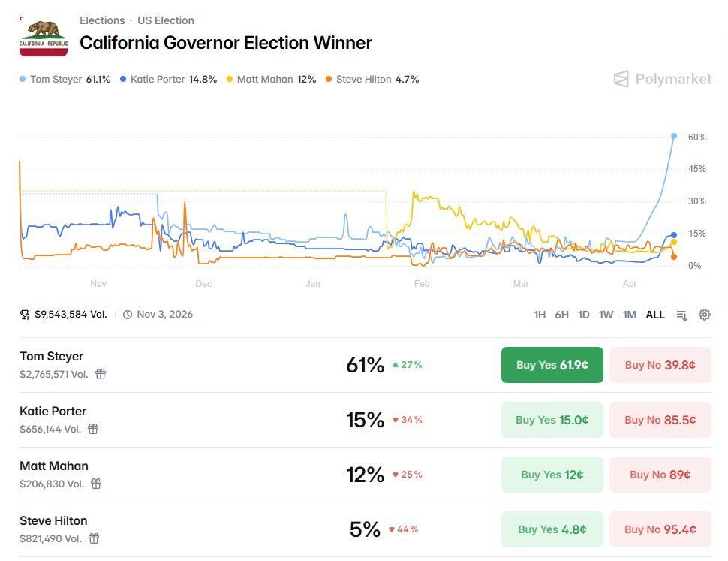Click the gift icon beside Steve Hilton volume
Viewport: 728px width, 561px height.
[x=94, y=538]
